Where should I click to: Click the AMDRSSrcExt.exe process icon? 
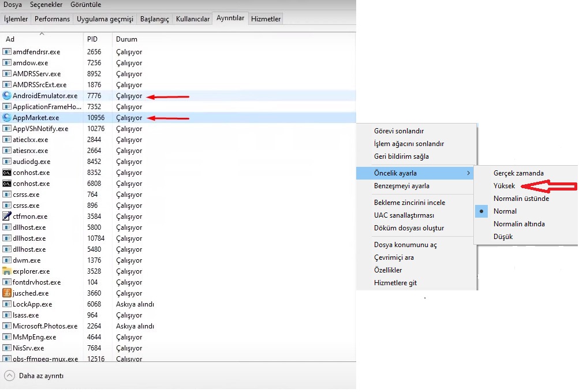7,85
